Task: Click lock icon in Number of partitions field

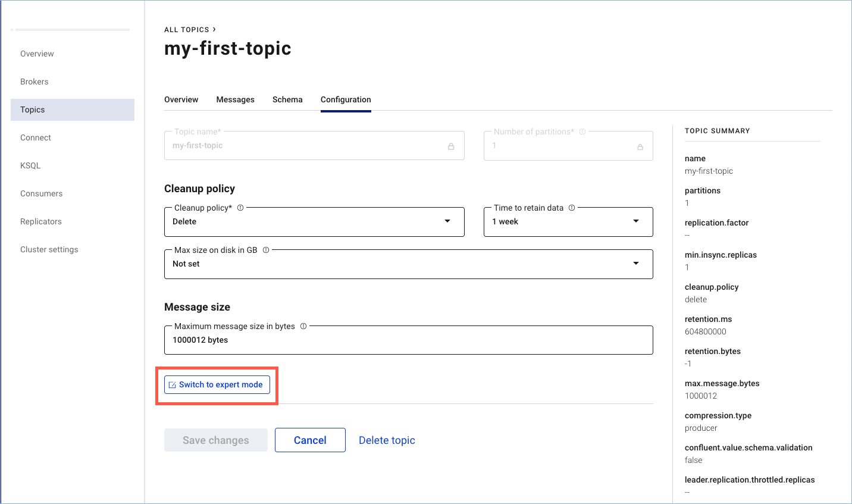Action: (640, 147)
